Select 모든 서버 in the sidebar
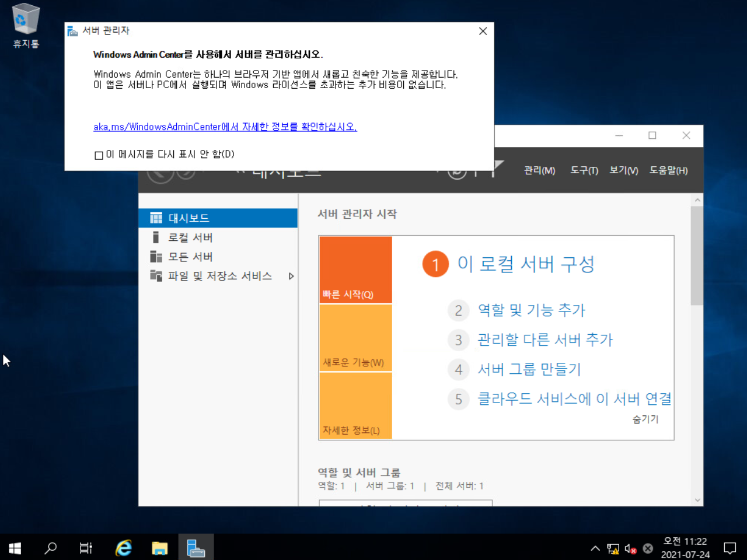The height and width of the screenshot is (560, 747). [x=218, y=257]
